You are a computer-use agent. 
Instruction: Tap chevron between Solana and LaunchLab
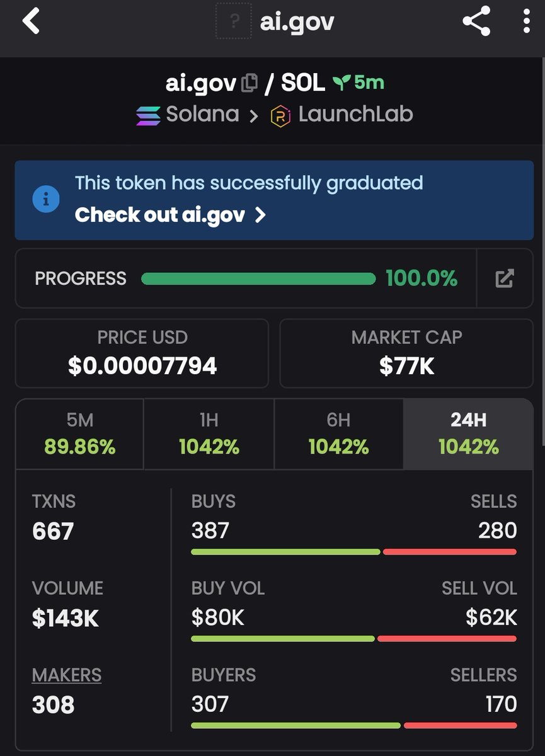pos(254,117)
